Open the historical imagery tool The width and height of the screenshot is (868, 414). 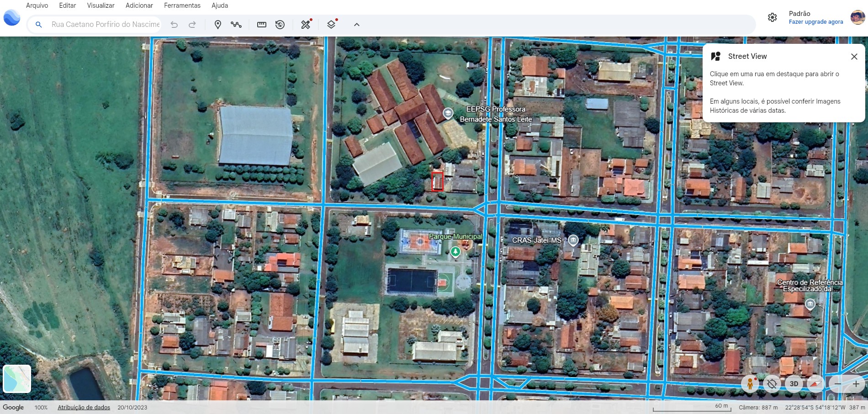(280, 25)
